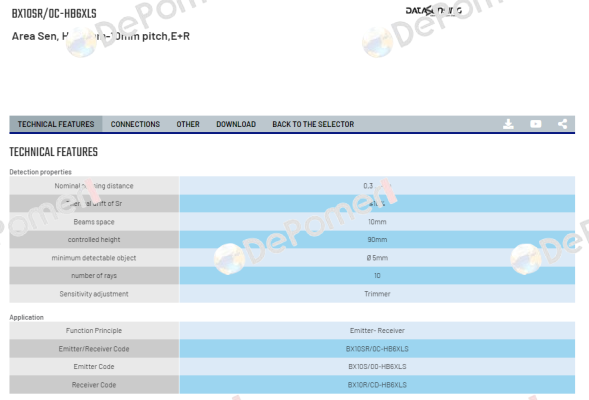
Task: Click the Ø 5mm value cell
Action: pos(377,258)
